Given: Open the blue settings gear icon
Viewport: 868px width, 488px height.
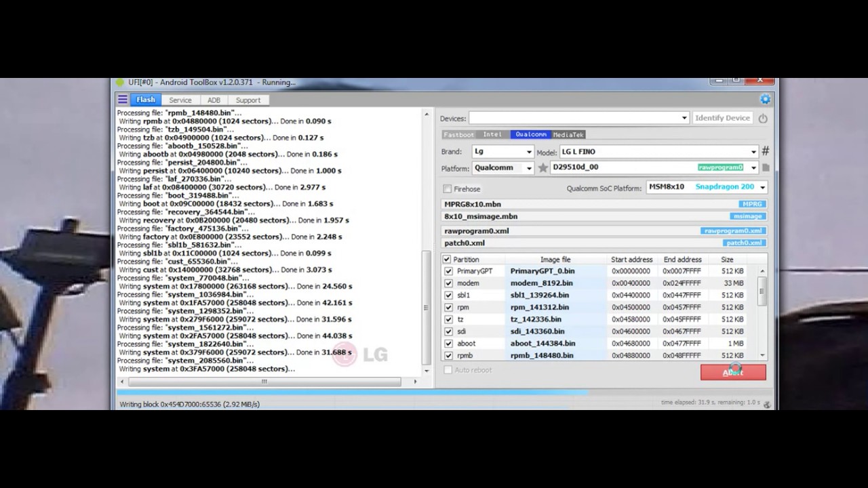Looking at the screenshot, I should 765,100.
